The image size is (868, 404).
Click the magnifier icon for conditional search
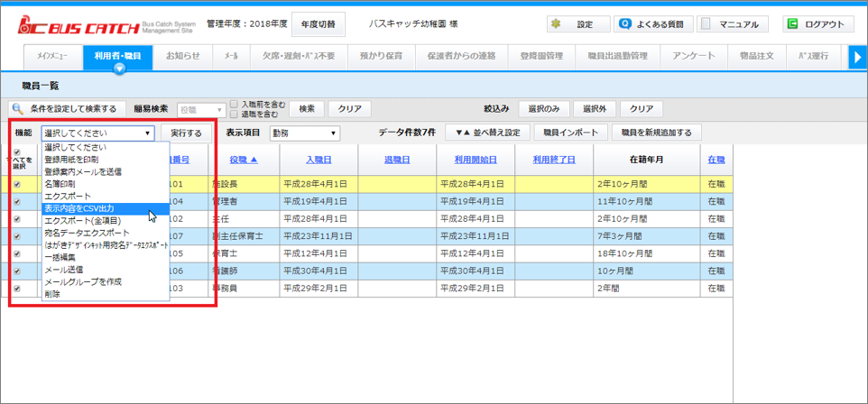pos(18,108)
